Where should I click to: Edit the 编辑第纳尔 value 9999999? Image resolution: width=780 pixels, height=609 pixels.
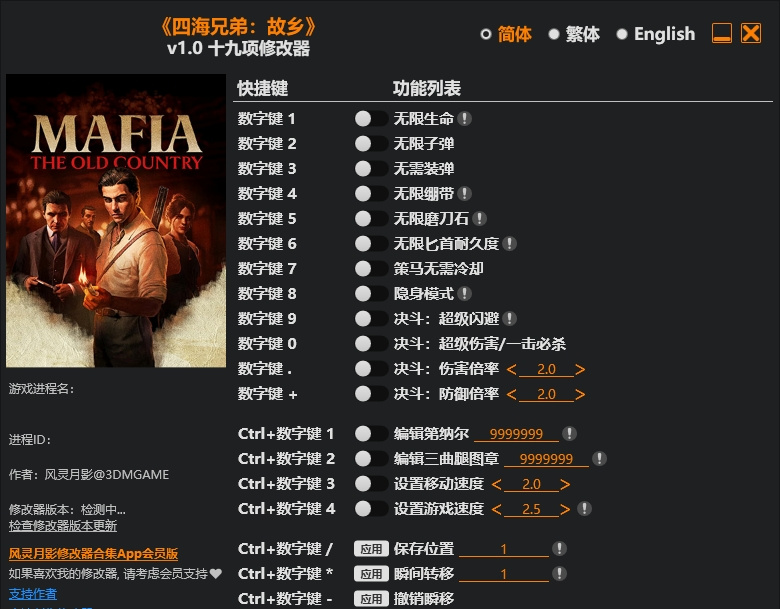click(516, 434)
